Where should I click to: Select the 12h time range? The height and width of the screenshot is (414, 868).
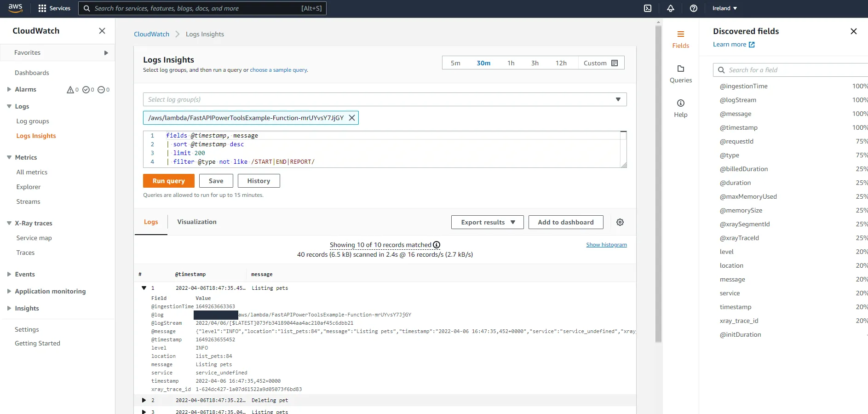561,63
